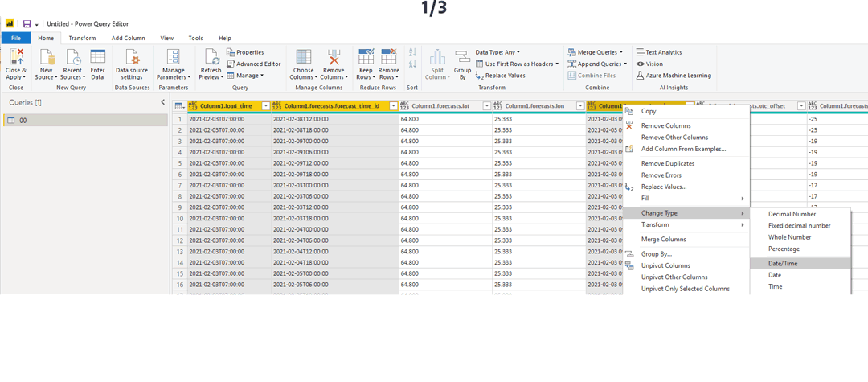Open Close & Apply dropdown arrow

click(24, 77)
